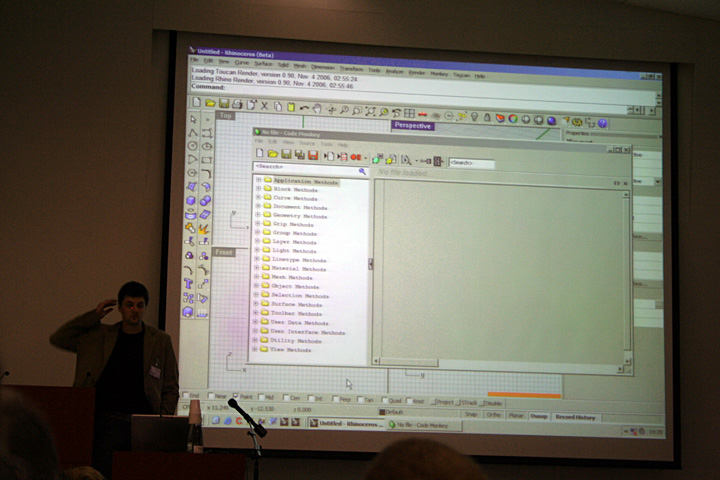Image resolution: width=720 pixels, height=480 pixels.
Task: Expand the View Methods tree node
Action: click(258, 350)
